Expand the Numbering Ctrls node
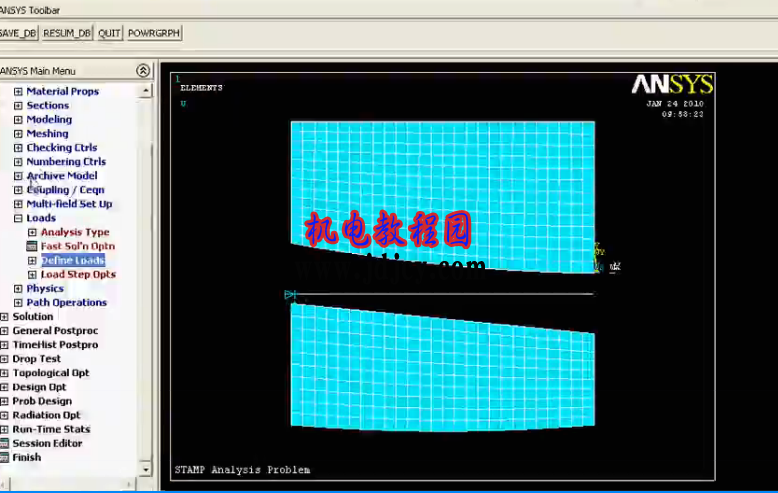 pos(18,162)
